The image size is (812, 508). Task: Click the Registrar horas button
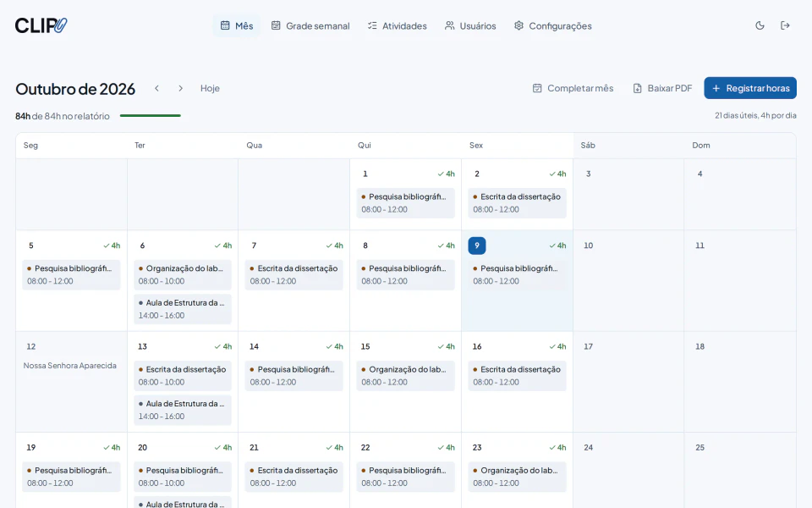click(750, 88)
